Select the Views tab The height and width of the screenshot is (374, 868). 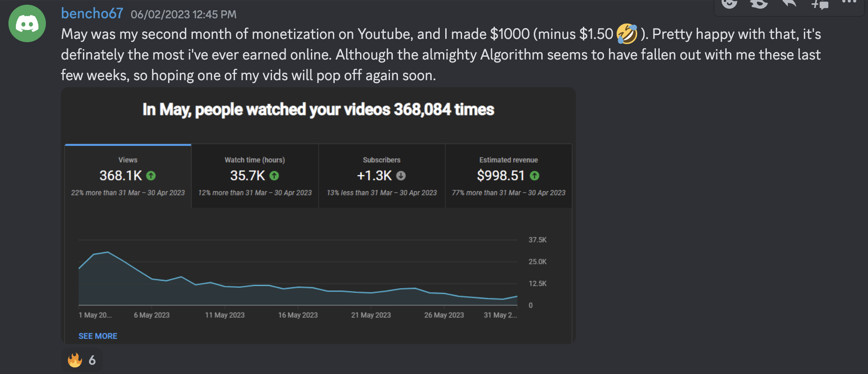(x=128, y=176)
